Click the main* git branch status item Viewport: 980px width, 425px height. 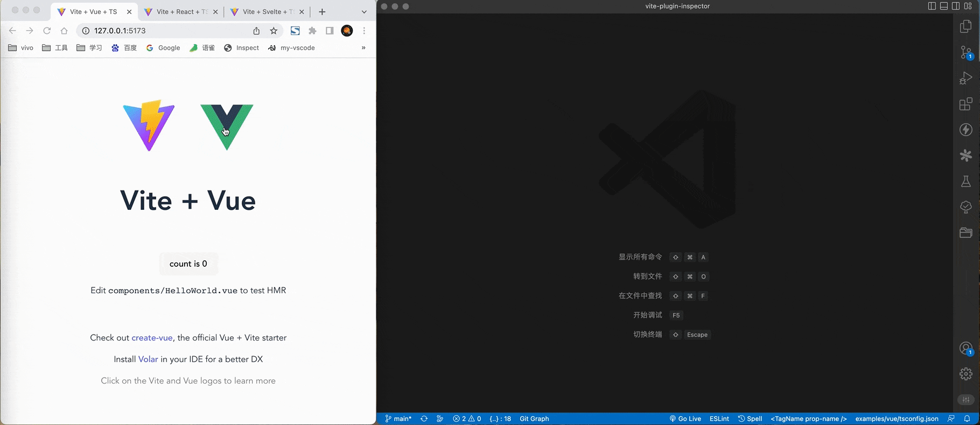click(398, 419)
